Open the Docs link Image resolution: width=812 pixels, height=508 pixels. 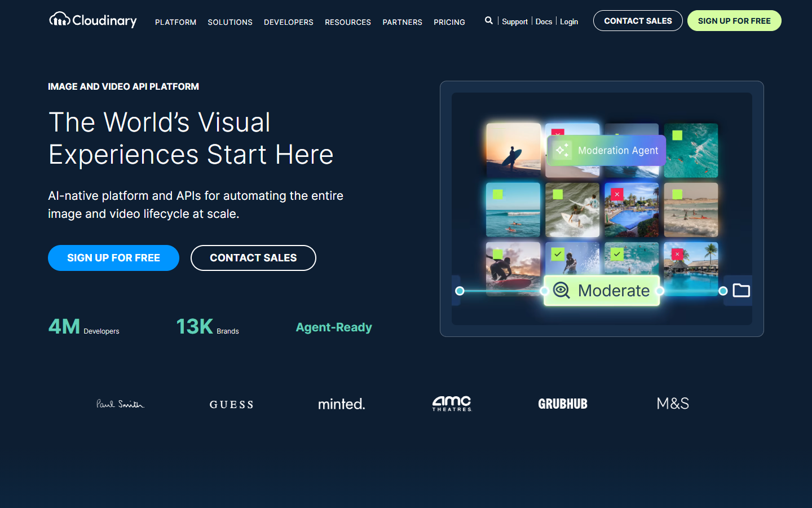544,21
